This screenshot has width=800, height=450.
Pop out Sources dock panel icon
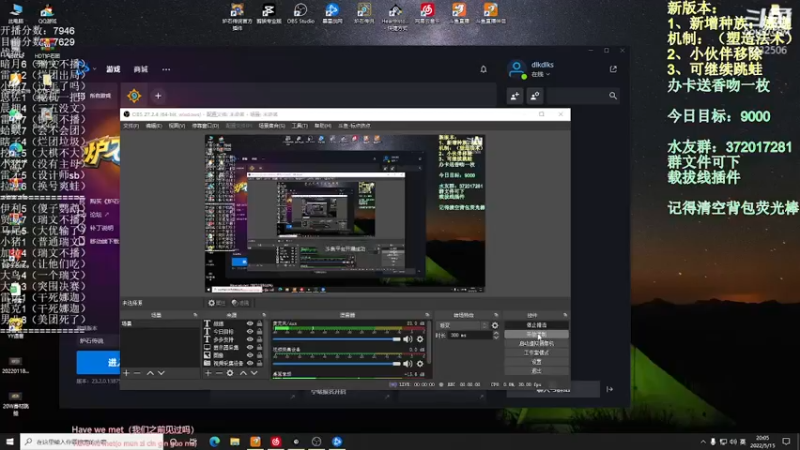pyautogui.click(x=264, y=315)
